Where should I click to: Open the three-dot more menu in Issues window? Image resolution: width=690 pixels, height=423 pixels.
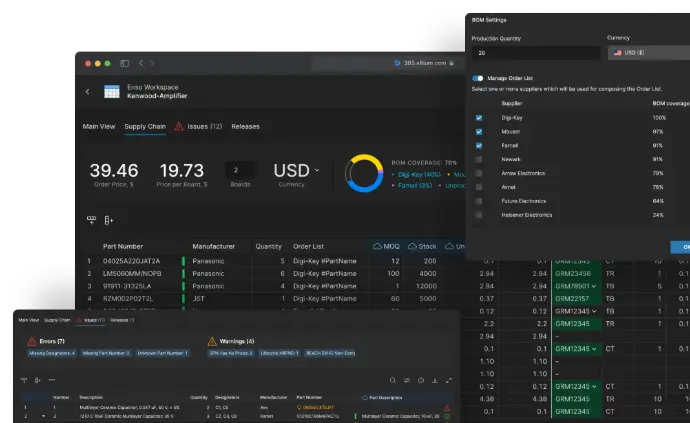click(52, 380)
